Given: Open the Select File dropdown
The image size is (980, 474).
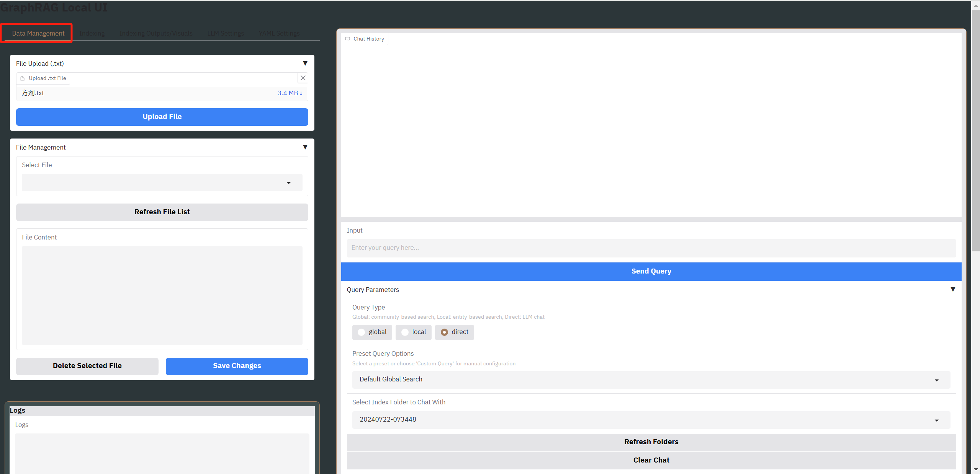Looking at the screenshot, I should [162, 183].
